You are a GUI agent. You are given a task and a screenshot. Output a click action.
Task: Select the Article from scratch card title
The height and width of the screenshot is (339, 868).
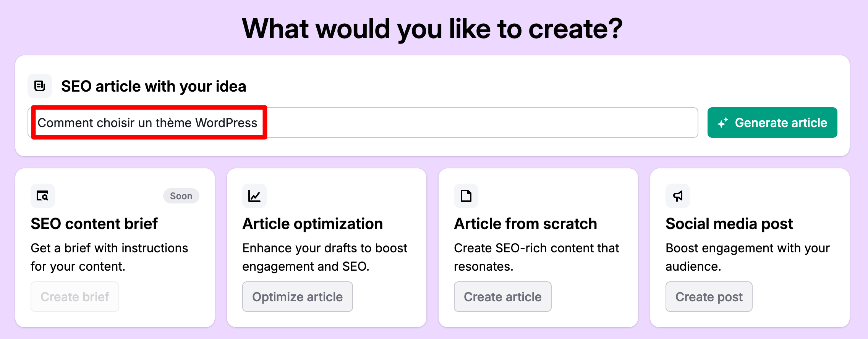(525, 224)
